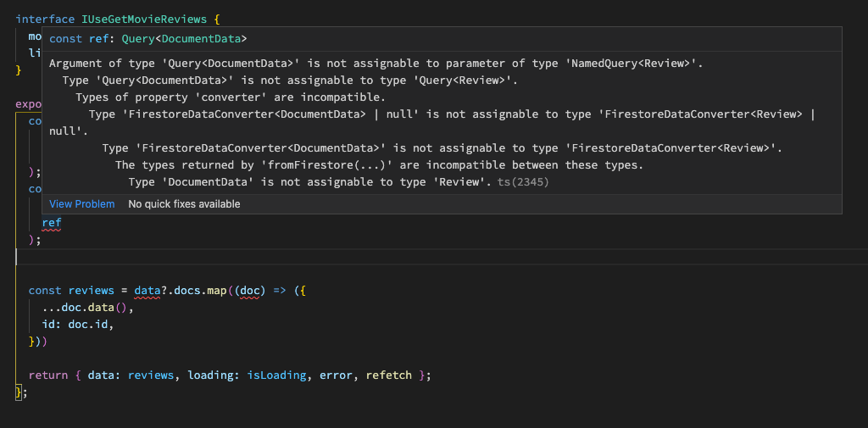Click the underlined 'data' in 'data?.docs.map'
Screen dimensions: 868x428
coord(147,291)
